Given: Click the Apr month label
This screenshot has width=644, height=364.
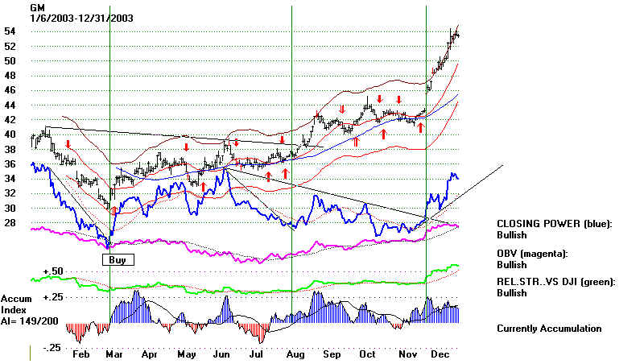Looking at the screenshot, I should tap(149, 354).
